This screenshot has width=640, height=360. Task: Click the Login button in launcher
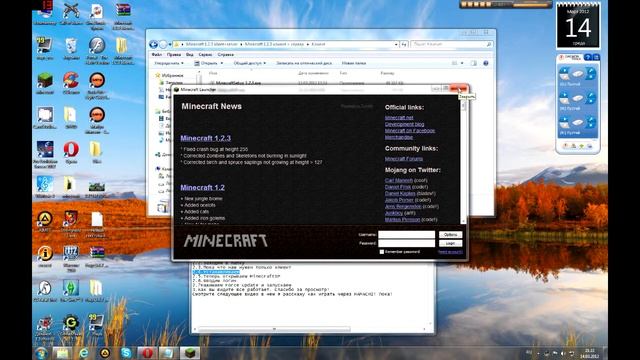click(x=451, y=243)
